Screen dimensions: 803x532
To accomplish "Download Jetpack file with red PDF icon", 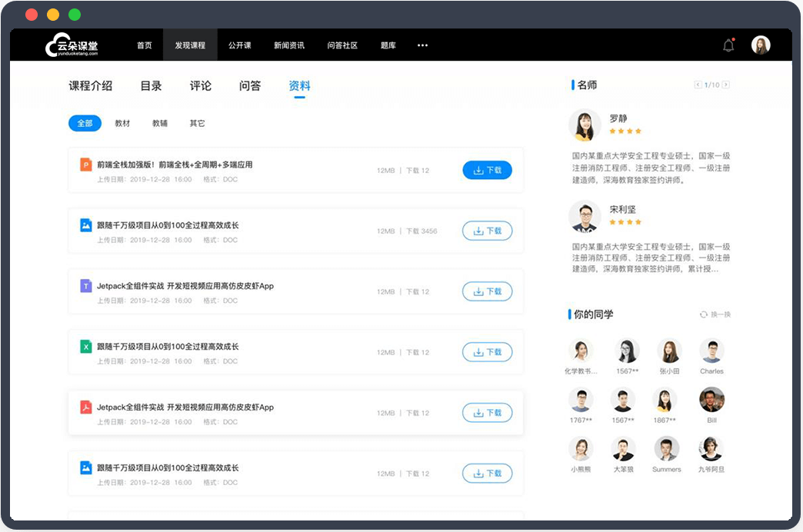I will [487, 413].
